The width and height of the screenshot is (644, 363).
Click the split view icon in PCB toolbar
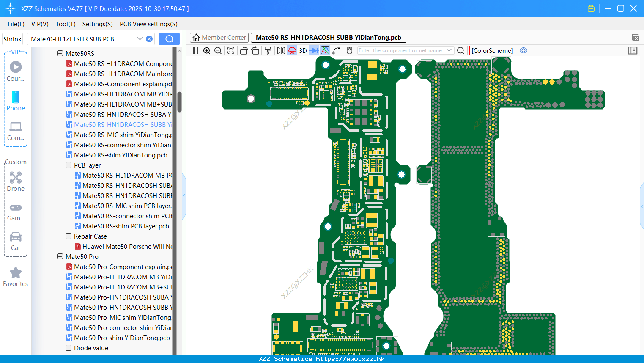click(x=194, y=50)
